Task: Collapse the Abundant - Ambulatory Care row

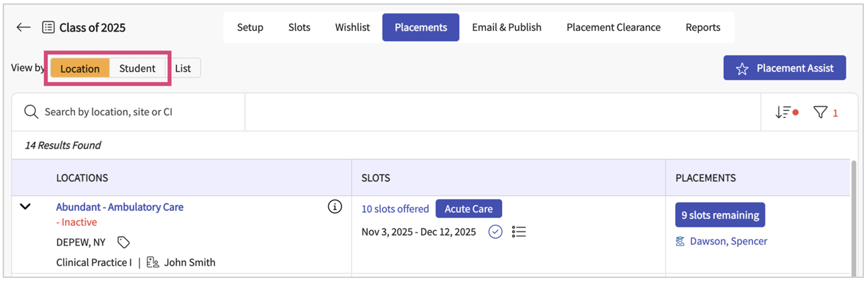Action: pyautogui.click(x=25, y=207)
